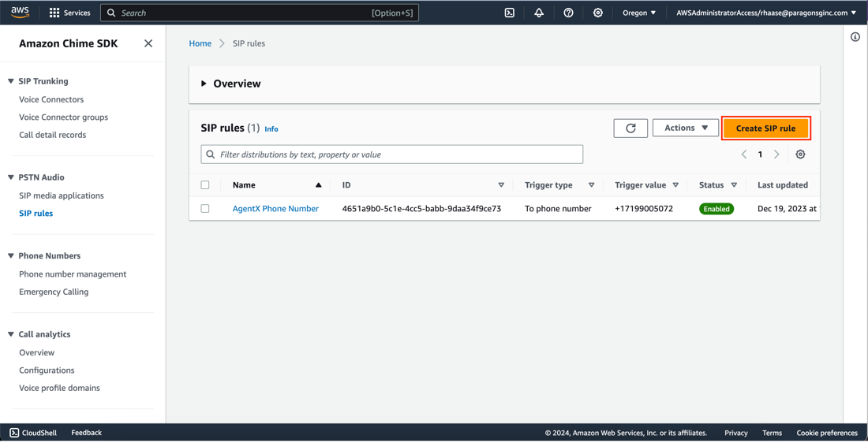Open CloudShell from the top bar icon
Viewport: 868px width, 443px height.
coord(509,13)
